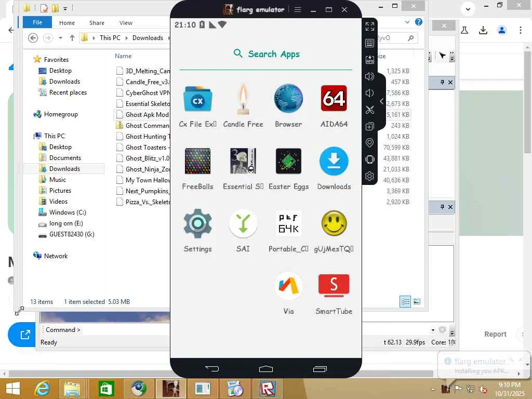The image size is (532, 399).
Task: Click Explorer up one level arrow
Action: pyautogui.click(x=72, y=37)
